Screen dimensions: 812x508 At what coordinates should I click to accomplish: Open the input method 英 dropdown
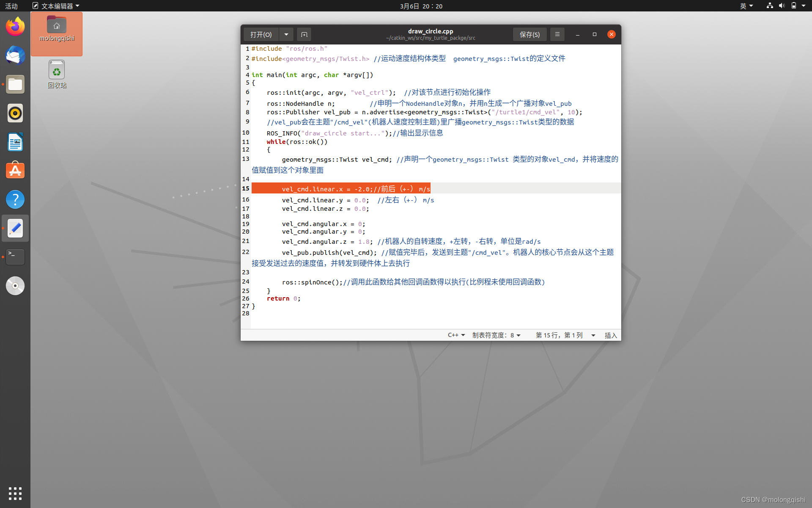point(746,6)
